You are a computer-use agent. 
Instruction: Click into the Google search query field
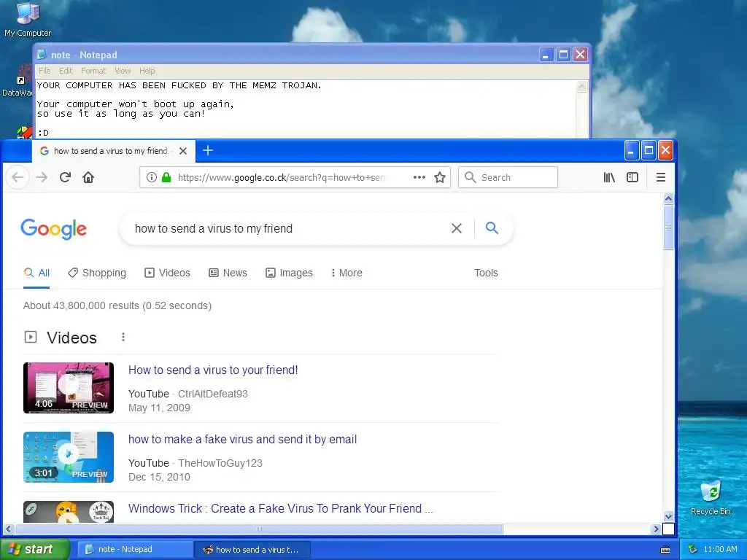[x=286, y=228]
